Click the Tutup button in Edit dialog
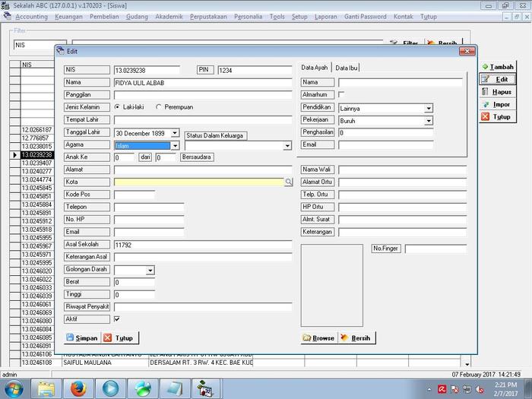 pos(119,337)
